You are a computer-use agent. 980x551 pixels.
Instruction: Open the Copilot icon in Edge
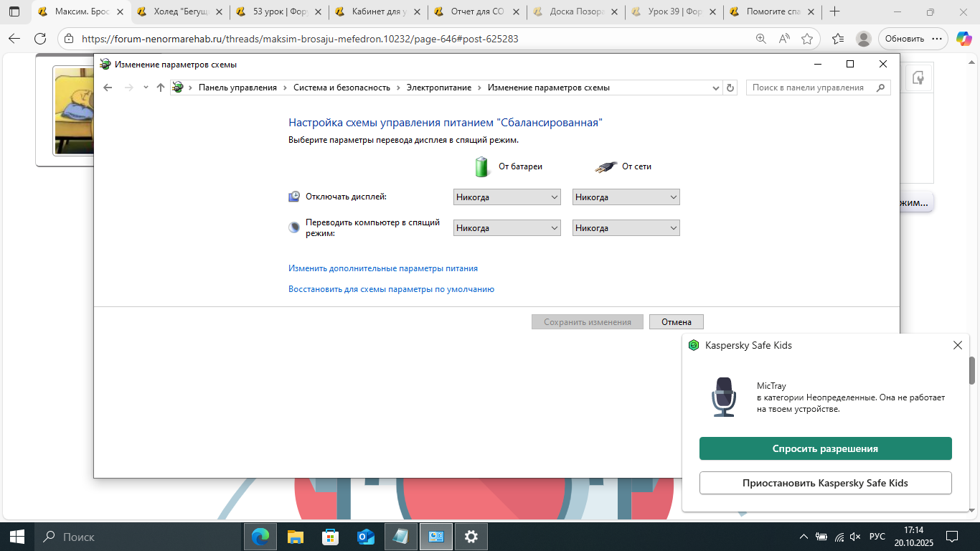tap(963, 39)
